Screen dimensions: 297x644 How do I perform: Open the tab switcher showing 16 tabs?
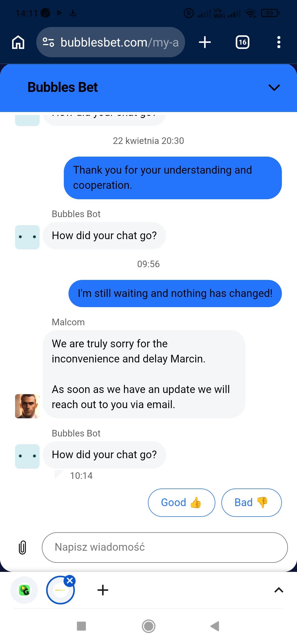click(242, 42)
